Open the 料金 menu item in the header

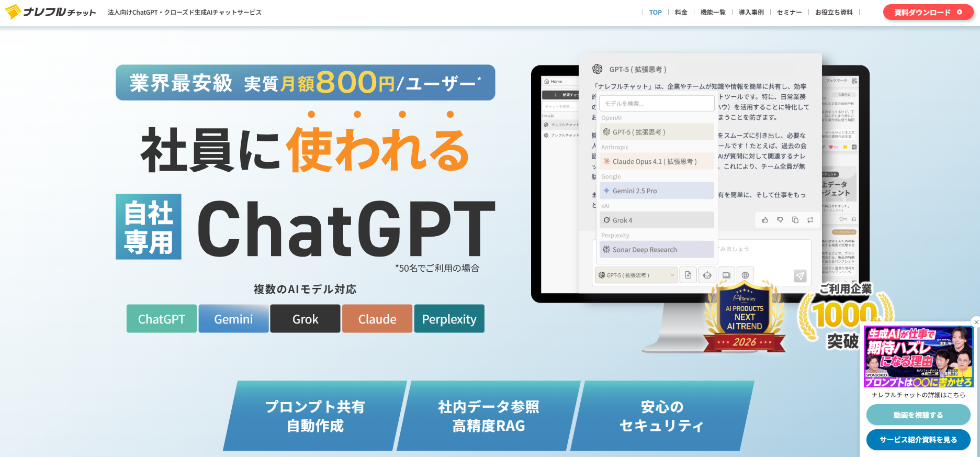pyautogui.click(x=681, y=12)
